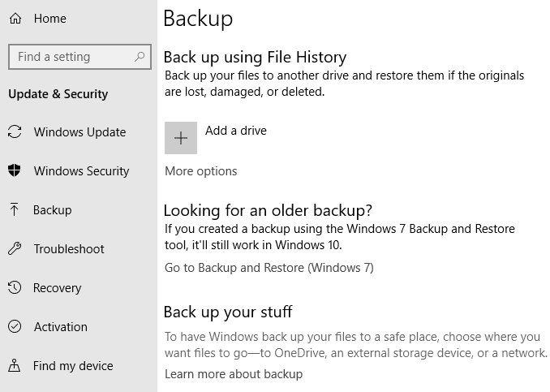Click the Home house icon
550x392 pixels.
tap(15, 18)
